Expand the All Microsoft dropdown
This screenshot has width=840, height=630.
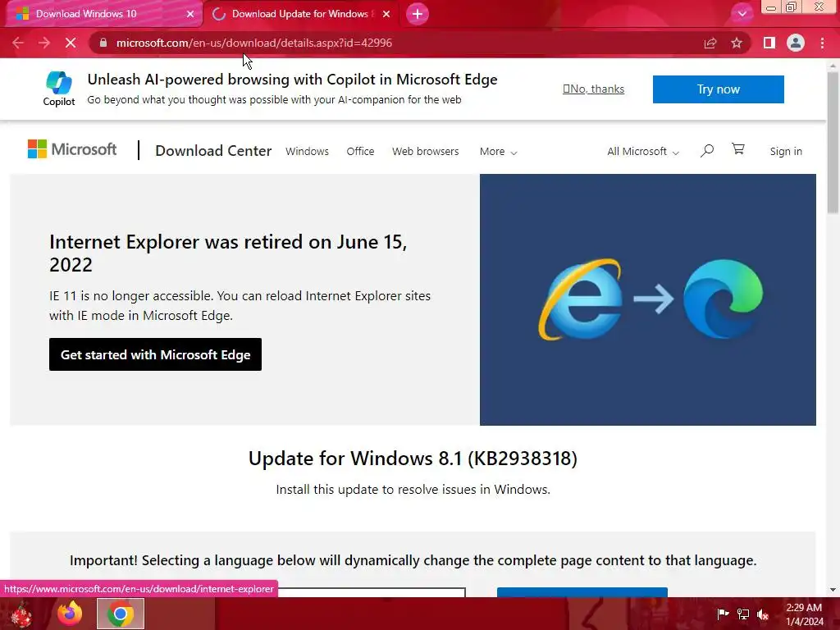pos(643,152)
